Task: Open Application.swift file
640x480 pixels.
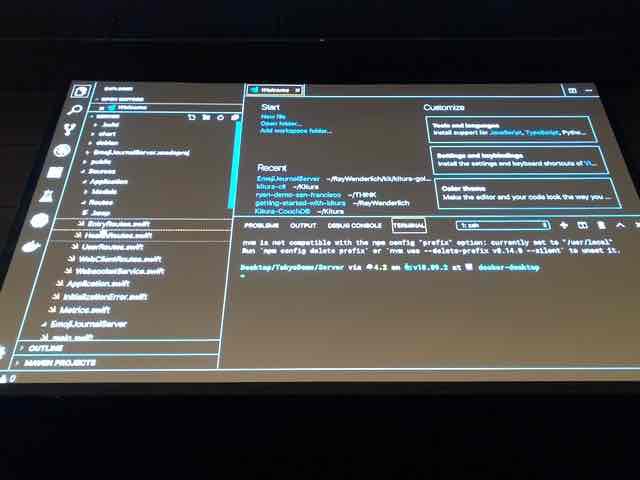Action: click(x=98, y=283)
